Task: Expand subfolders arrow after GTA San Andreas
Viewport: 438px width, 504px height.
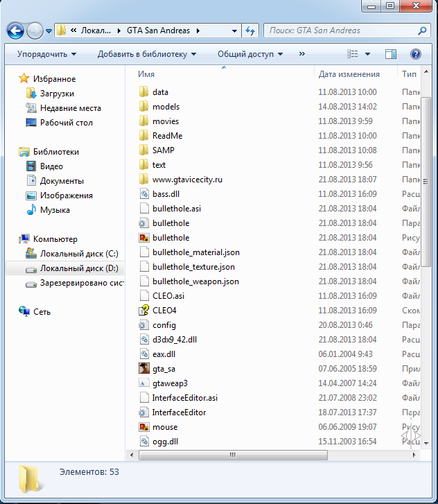Action: pyautogui.click(x=198, y=31)
